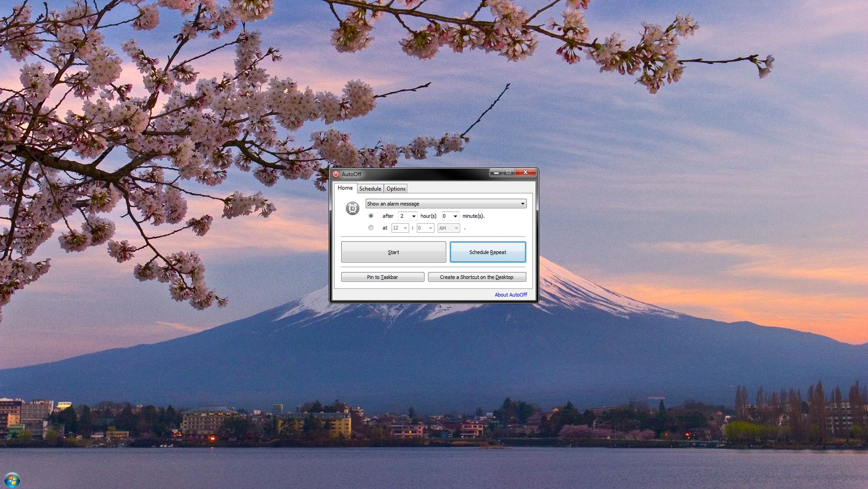Viewport: 868px width, 489px height.
Task: Select the "at" specific time radio button
Action: pos(371,228)
